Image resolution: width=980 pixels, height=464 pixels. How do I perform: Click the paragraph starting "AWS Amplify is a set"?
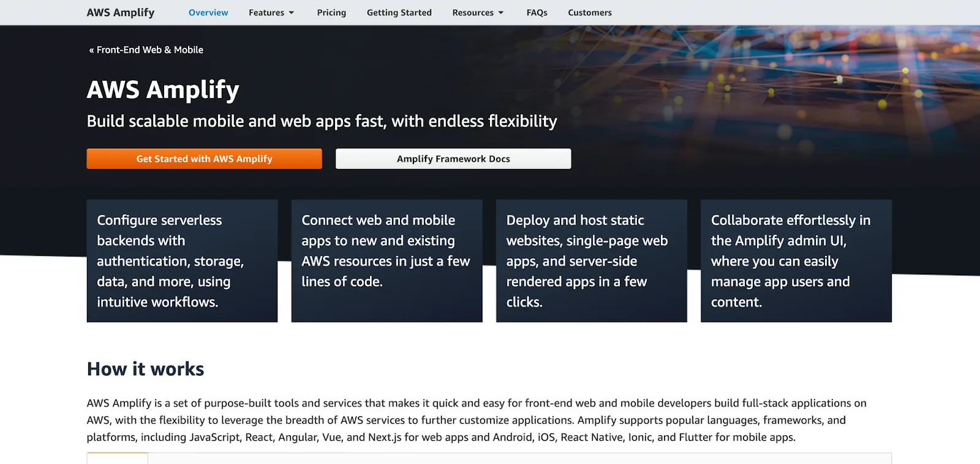477,420
